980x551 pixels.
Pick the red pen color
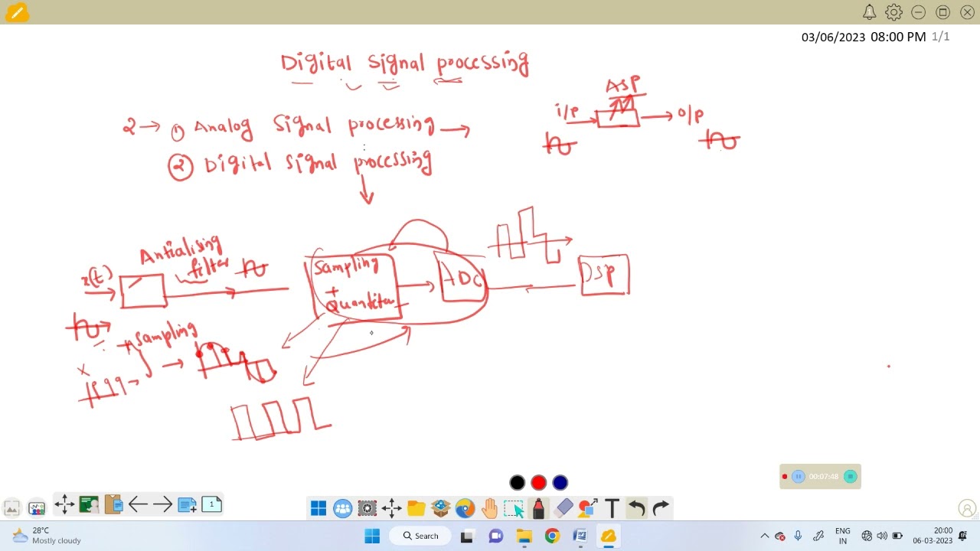[539, 482]
